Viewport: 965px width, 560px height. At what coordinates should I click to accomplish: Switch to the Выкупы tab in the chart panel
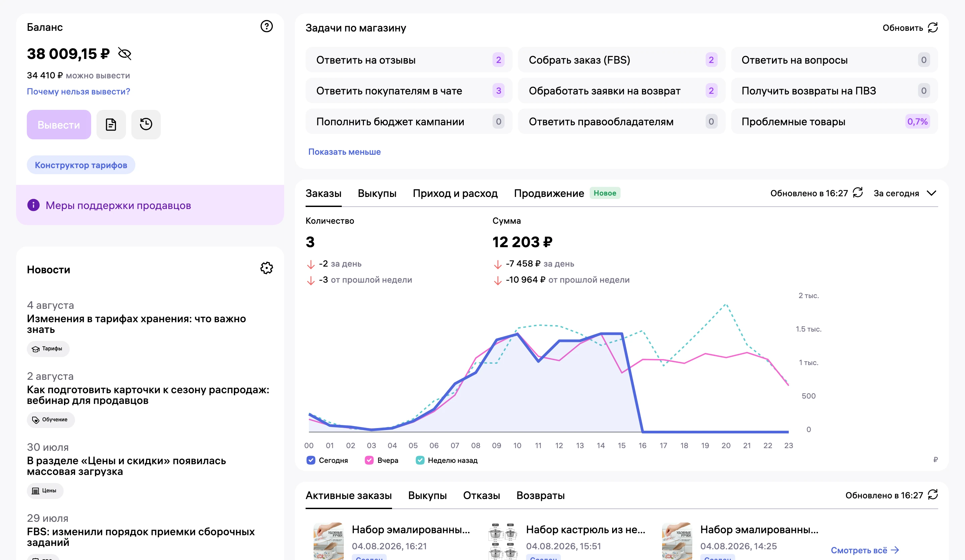pyautogui.click(x=377, y=193)
